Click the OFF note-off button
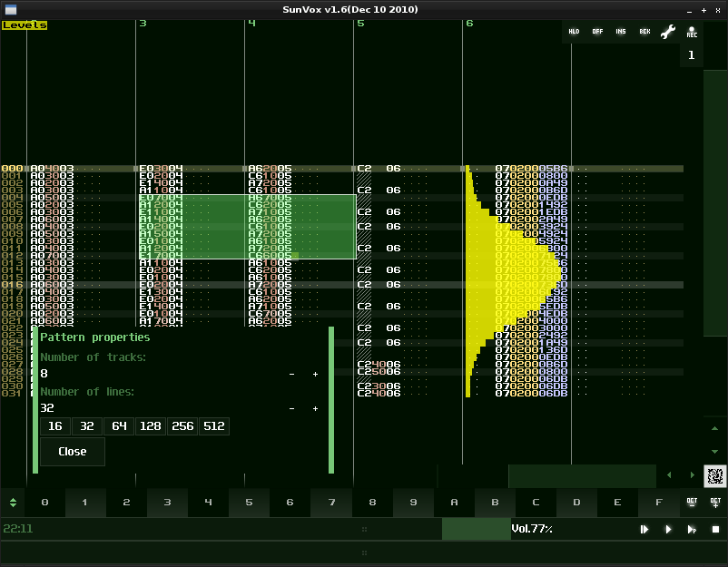This screenshot has height=567, width=728. click(597, 32)
